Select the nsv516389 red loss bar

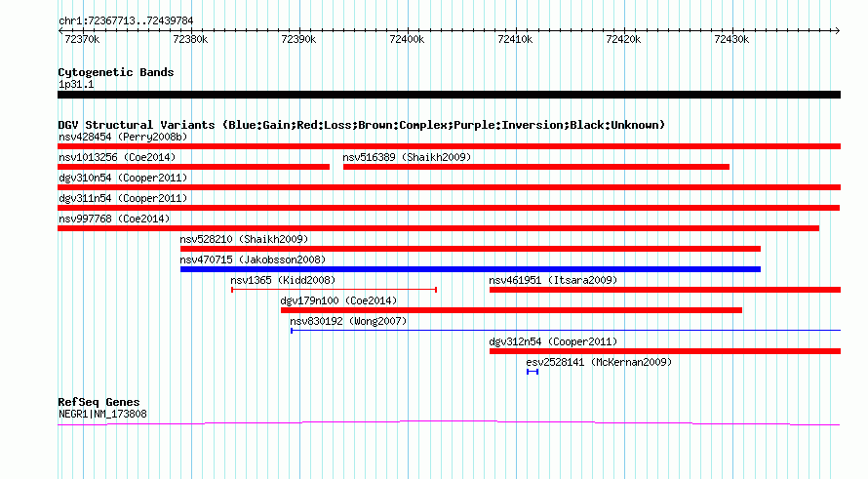coord(536,167)
